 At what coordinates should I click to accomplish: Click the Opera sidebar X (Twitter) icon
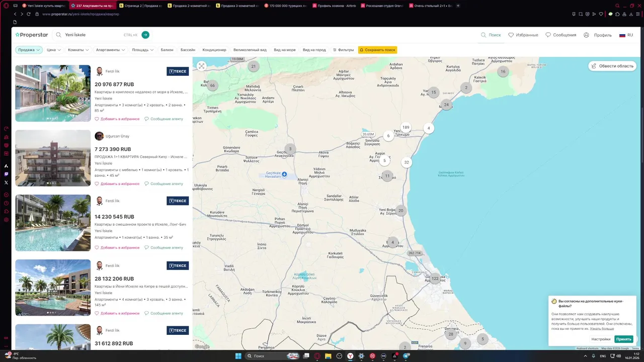pyautogui.click(x=6, y=183)
